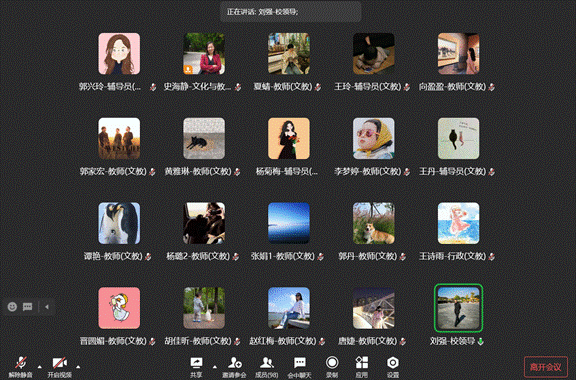Open the members list icon
The image size is (576, 380).
coord(267,363)
